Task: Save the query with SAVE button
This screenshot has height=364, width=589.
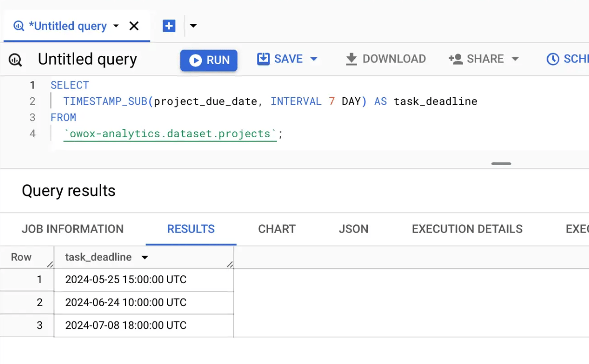Action: (281, 59)
